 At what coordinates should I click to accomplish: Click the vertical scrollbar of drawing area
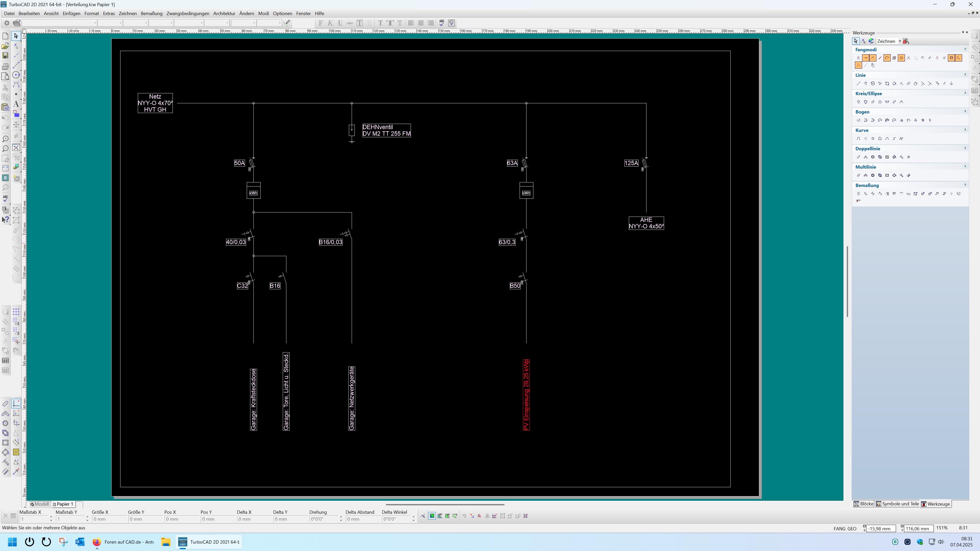(847, 281)
